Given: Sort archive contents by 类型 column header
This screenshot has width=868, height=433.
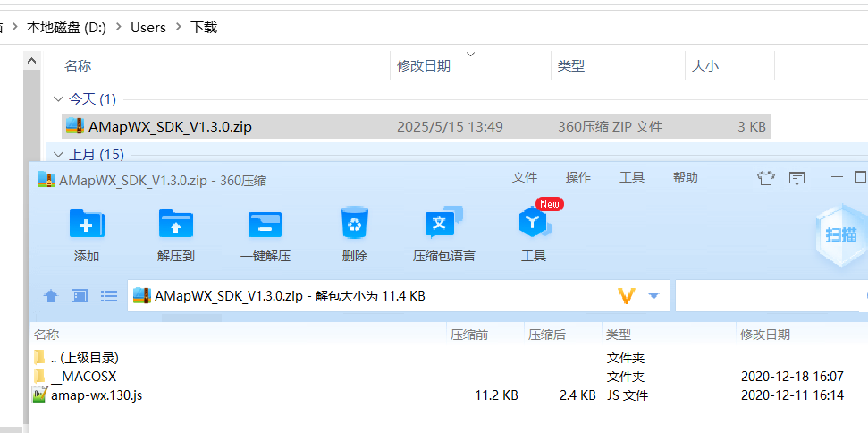Looking at the screenshot, I should pos(619,335).
